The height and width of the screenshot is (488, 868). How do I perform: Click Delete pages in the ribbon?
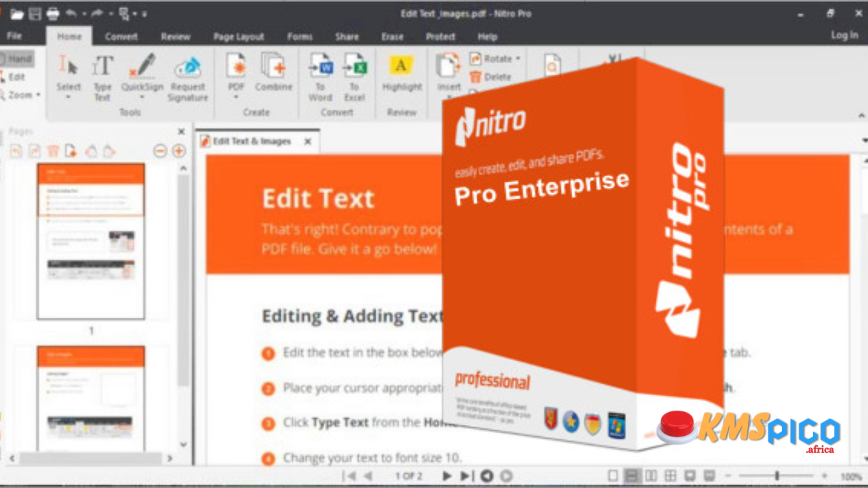click(x=491, y=77)
